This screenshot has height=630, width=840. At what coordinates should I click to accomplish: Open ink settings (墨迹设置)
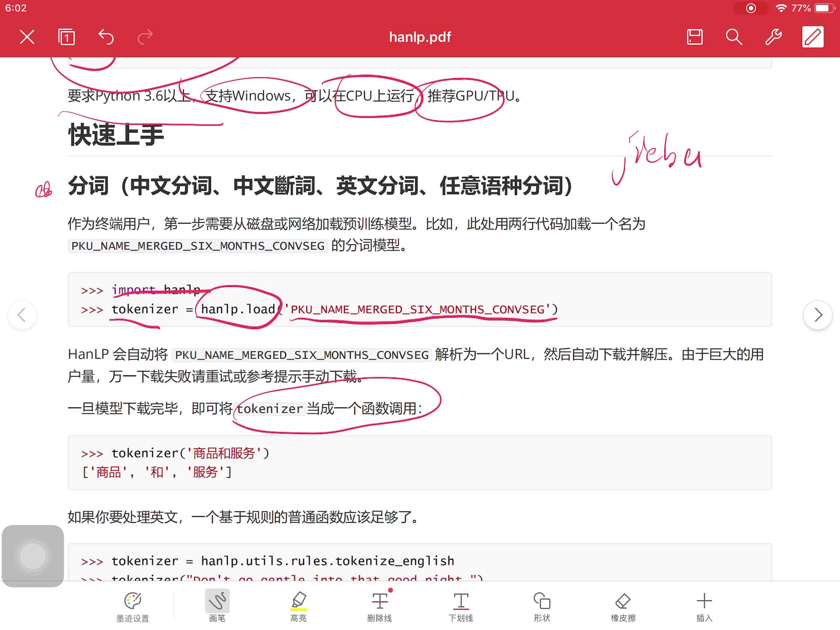[x=133, y=607]
